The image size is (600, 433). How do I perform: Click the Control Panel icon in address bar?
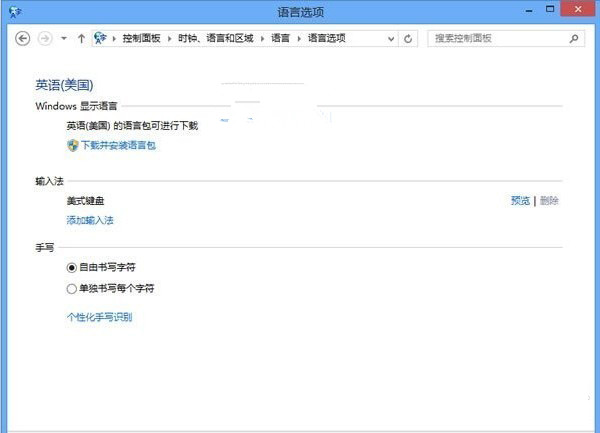(x=100, y=38)
